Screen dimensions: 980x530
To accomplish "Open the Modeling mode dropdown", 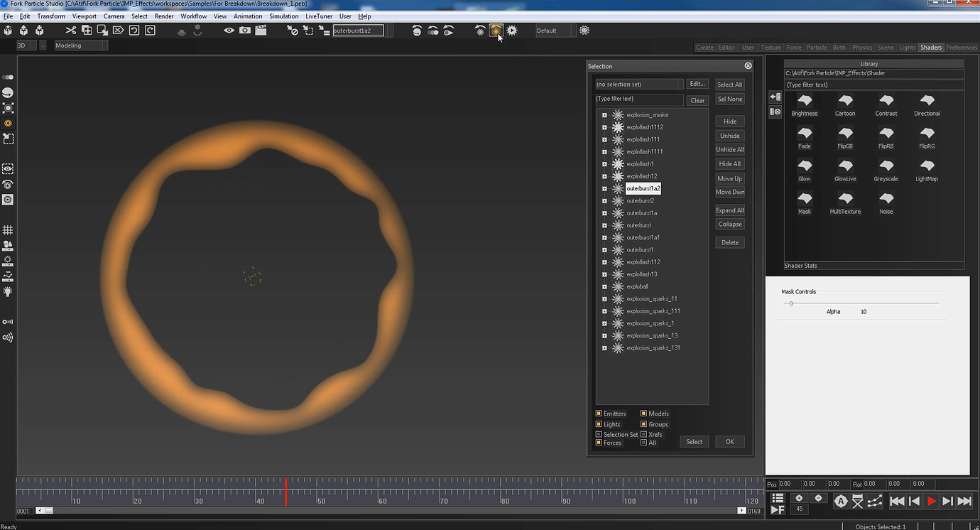I will [x=81, y=45].
